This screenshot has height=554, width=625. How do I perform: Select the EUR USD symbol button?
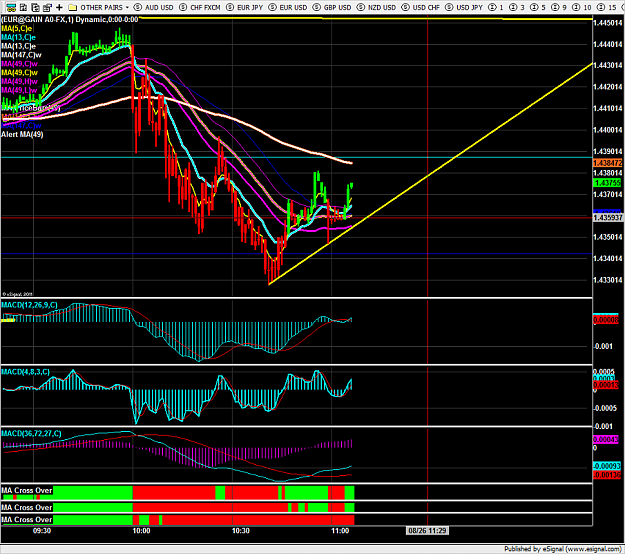[x=288, y=7]
